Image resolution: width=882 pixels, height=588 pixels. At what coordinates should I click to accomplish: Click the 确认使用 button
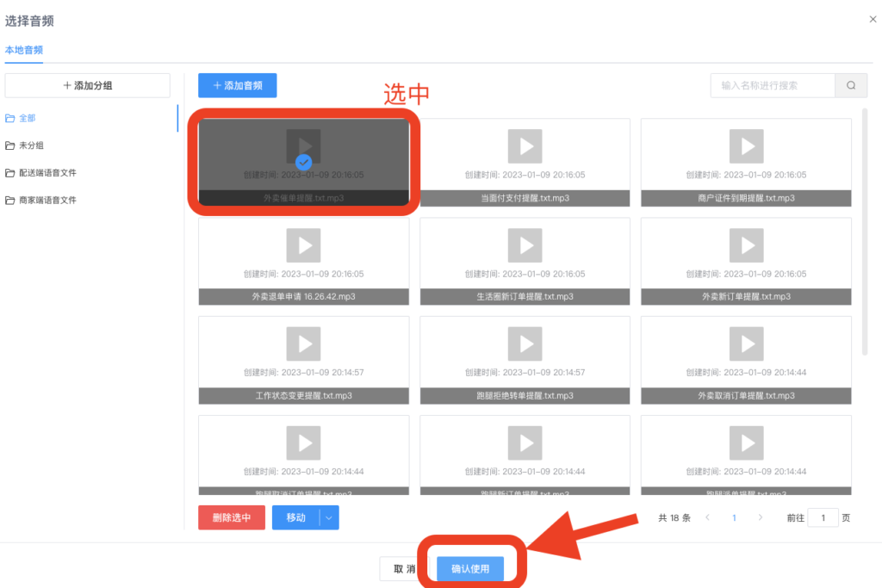coord(470,569)
